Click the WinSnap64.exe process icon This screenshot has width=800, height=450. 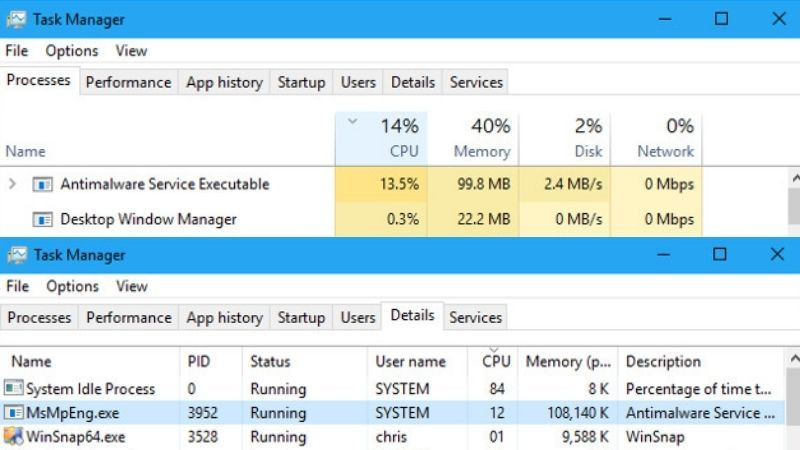[14, 437]
